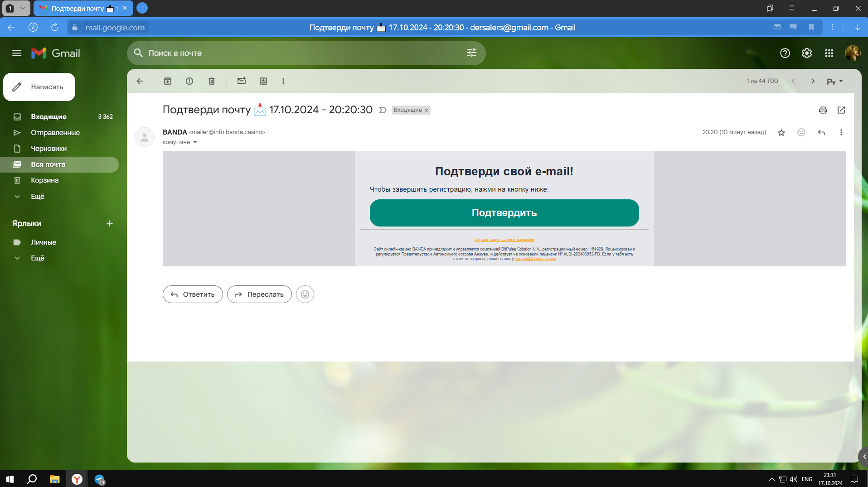
Task: Open browser downloads icon
Action: click(x=858, y=28)
